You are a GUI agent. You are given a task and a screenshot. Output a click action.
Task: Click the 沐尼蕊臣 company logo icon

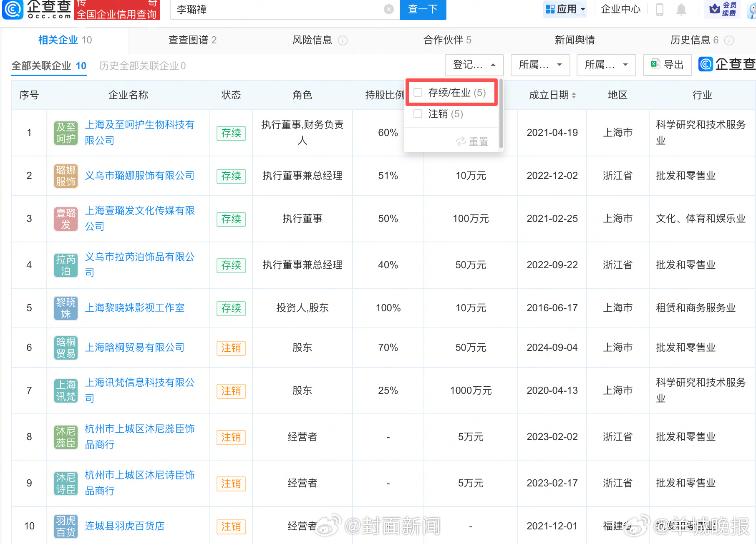click(66, 437)
